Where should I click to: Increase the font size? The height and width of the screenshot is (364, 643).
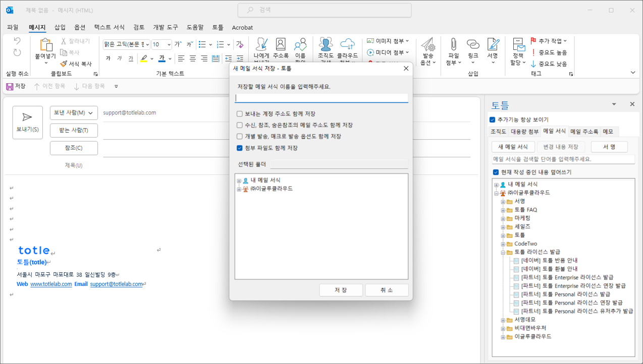tap(178, 44)
